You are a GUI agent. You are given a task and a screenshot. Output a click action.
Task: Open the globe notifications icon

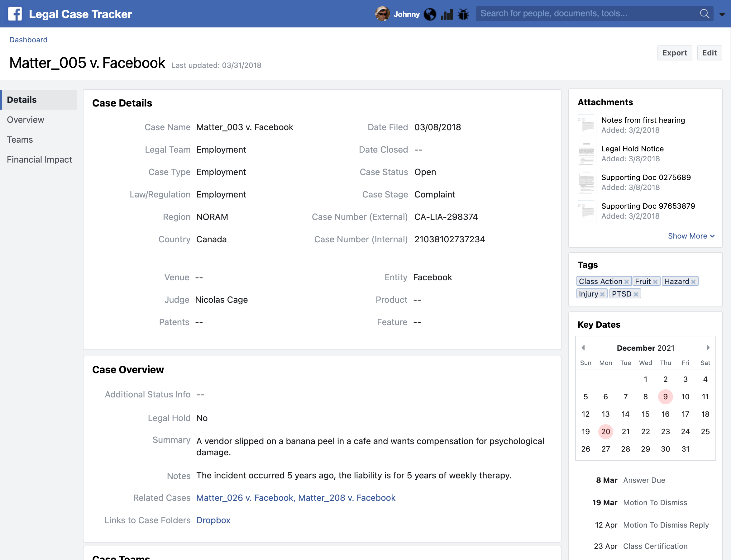(430, 14)
